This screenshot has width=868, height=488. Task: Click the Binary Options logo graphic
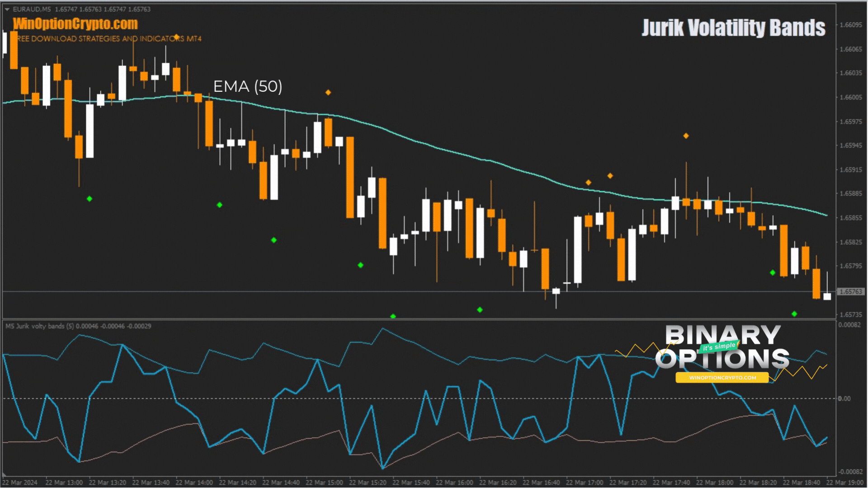(722, 348)
